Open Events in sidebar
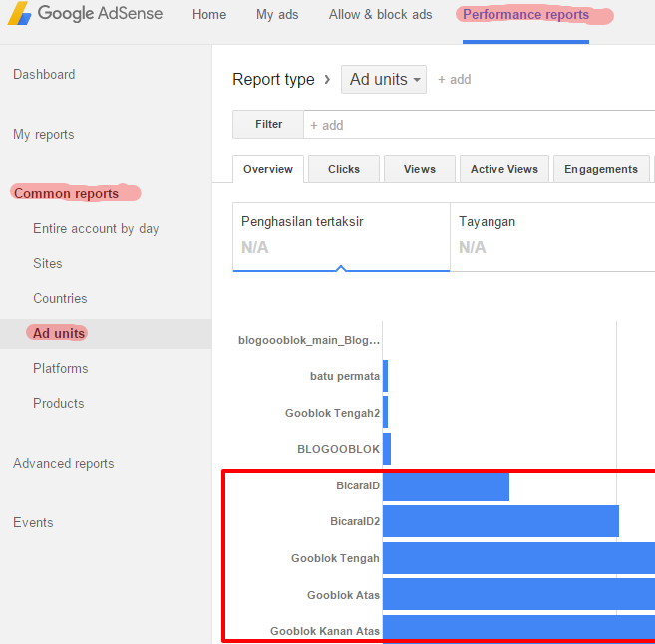The image size is (655, 644). (x=33, y=523)
